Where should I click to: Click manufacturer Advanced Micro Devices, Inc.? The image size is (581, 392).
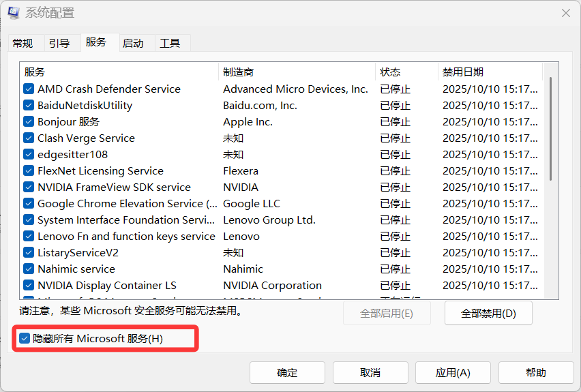pyautogui.click(x=295, y=89)
